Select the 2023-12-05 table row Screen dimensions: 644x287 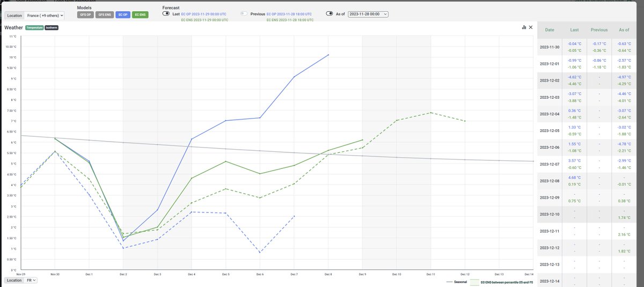click(587, 131)
